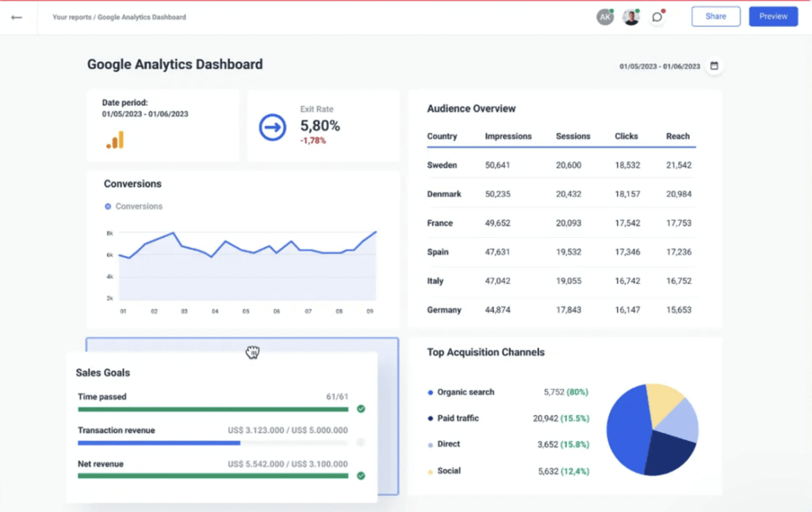The image size is (812, 512).
Task: Select the blue Exit Rate arrow icon
Action: click(271, 128)
